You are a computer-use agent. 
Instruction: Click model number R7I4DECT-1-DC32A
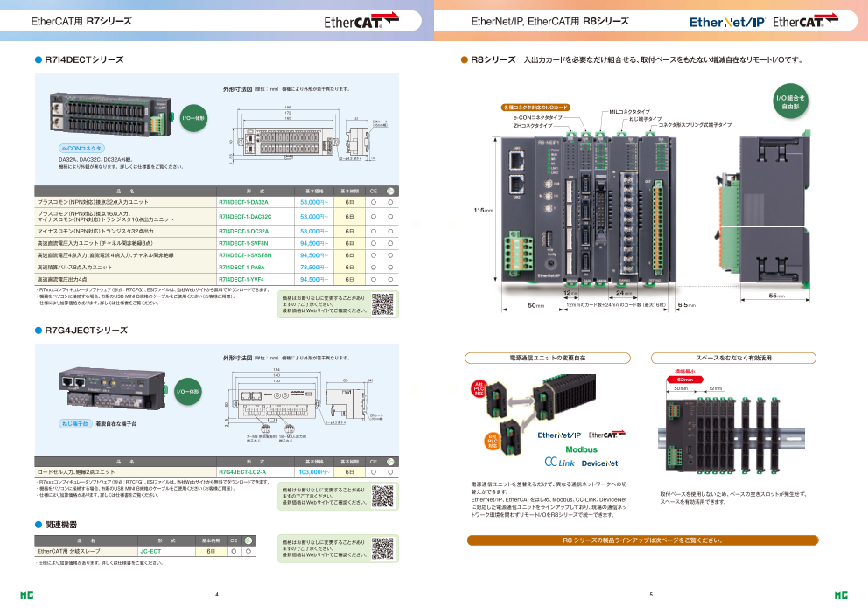click(243, 231)
